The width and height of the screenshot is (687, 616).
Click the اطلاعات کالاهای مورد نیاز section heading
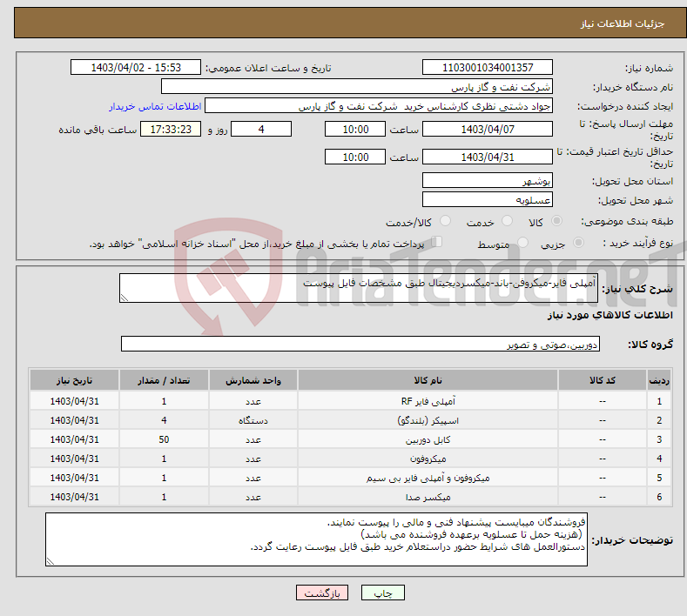pos(610,315)
